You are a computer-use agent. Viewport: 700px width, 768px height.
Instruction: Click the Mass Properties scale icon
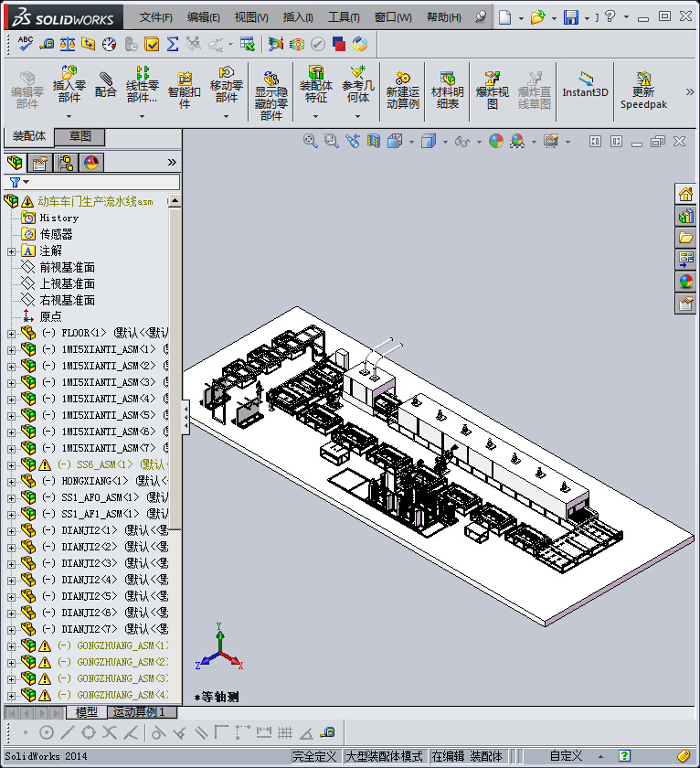67,44
